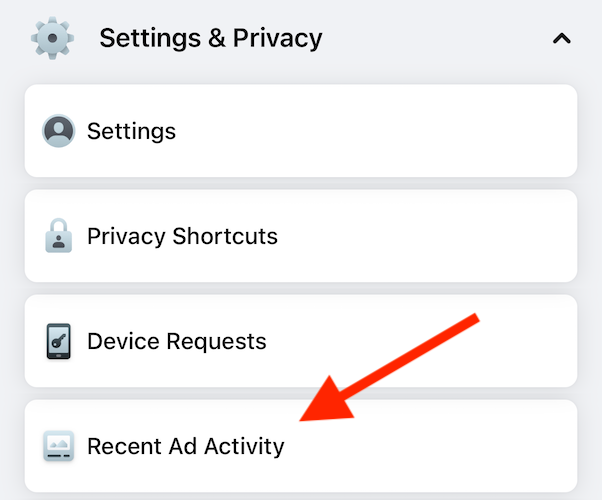The image size is (602, 500).
Task: Collapse the Settings & Privacy section chevron
Action: (562, 39)
